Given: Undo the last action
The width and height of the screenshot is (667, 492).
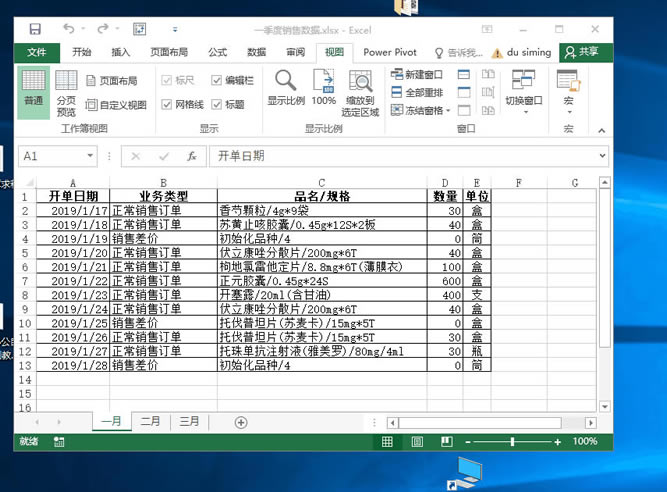Looking at the screenshot, I should 68,29.
